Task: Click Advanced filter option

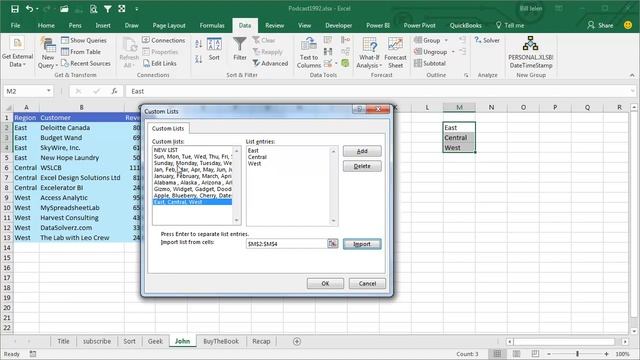Action: click(270, 63)
